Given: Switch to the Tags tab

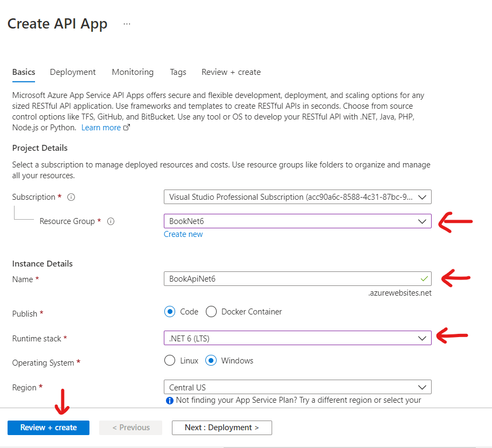Looking at the screenshot, I should coord(178,72).
